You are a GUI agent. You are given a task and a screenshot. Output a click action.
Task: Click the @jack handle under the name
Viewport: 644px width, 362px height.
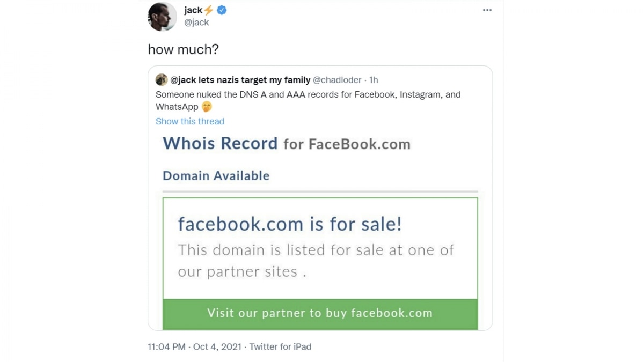[196, 23]
